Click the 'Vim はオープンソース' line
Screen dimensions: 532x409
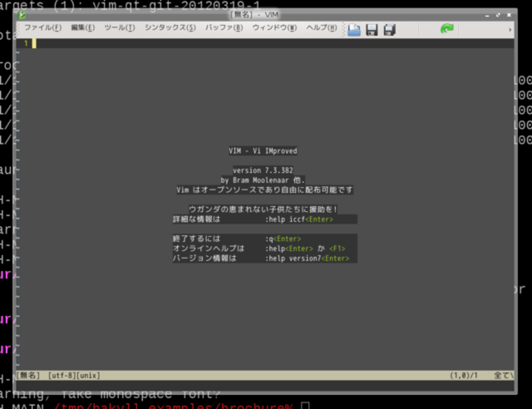click(264, 190)
